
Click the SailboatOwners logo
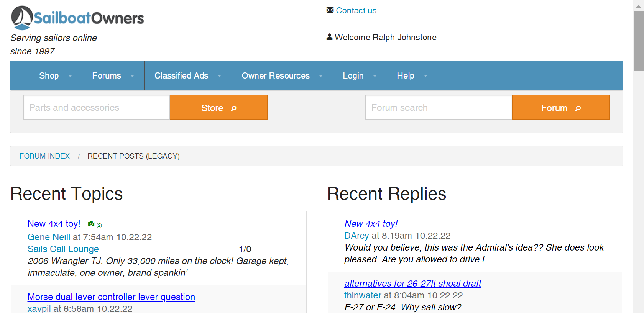77,18
